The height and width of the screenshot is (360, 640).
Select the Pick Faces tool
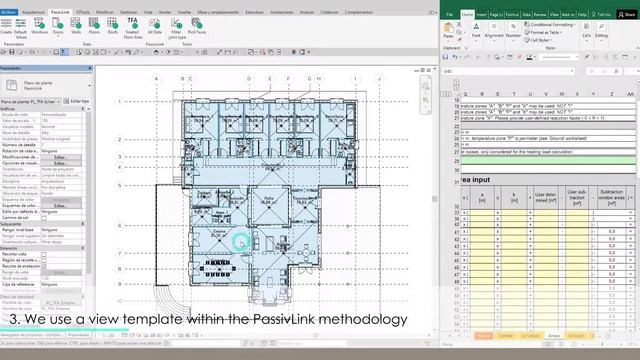pos(197,26)
